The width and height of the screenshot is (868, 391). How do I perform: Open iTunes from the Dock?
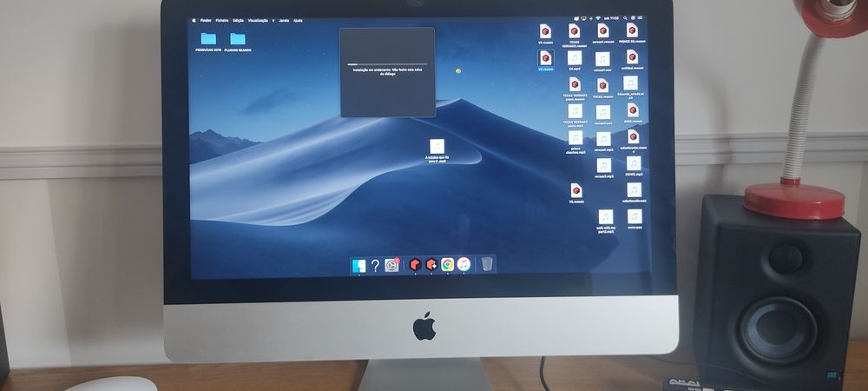tap(464, 265)
